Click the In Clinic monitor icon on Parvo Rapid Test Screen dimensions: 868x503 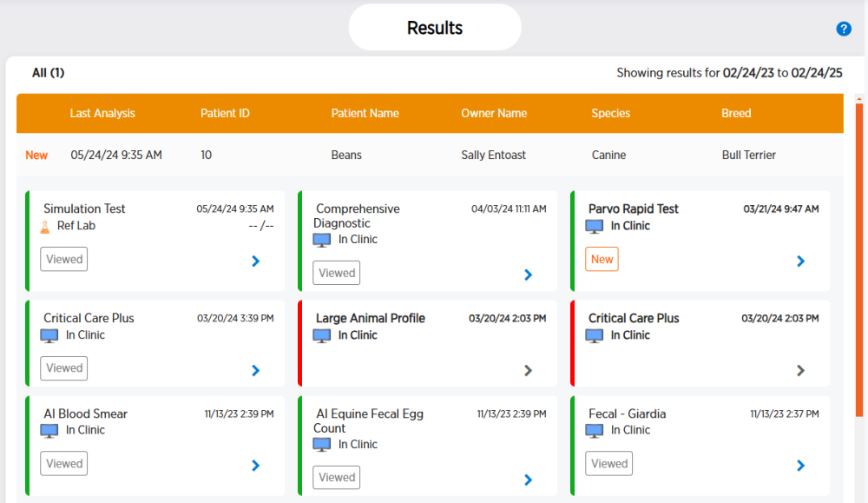click(594, 226)
